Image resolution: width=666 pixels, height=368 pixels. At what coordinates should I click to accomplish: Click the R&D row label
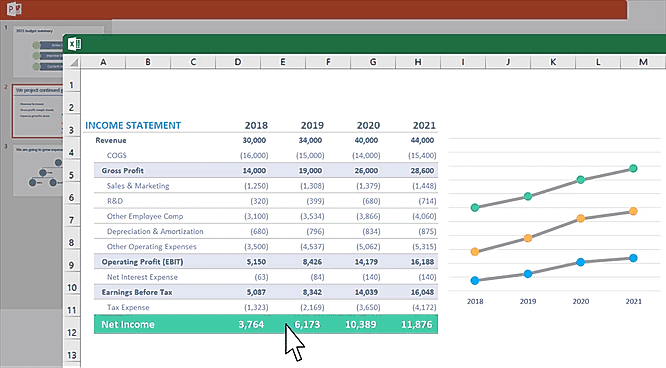115,201
